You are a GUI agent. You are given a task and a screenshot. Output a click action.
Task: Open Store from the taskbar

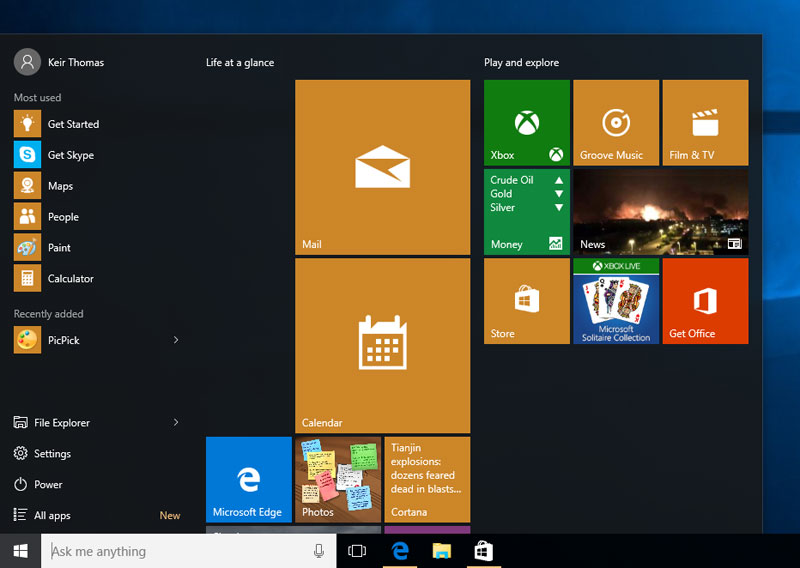point(484,551)
